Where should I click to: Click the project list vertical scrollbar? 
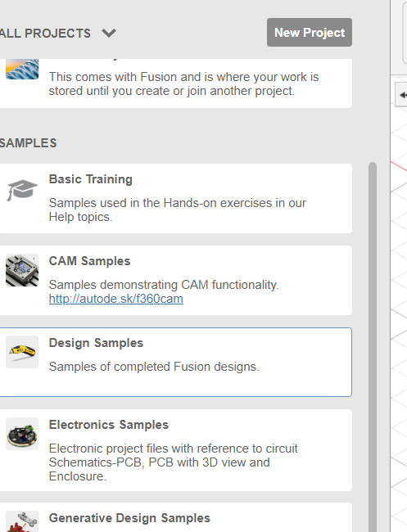[373, 347]
